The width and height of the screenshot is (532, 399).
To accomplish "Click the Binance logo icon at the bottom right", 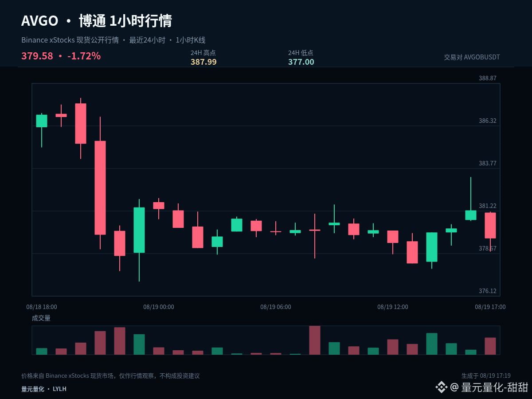I will point(441,387).
